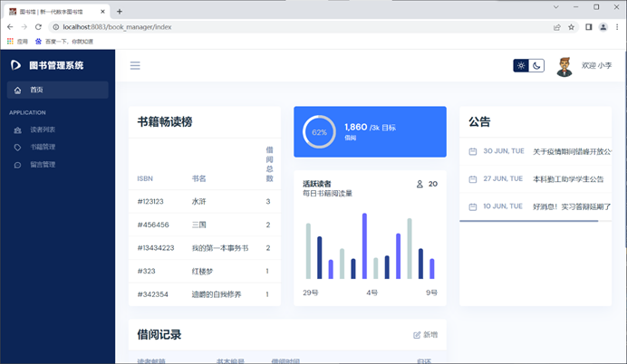Open 书籍管理 in the sidebar

pyautogui.click(x=43, y=147)
